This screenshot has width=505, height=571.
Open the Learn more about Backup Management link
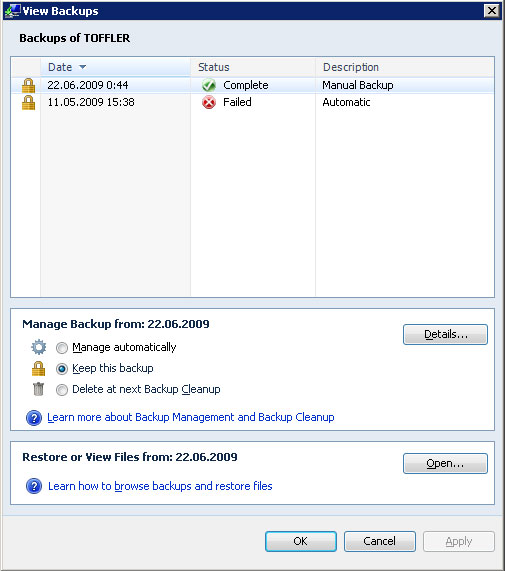tap(191, 417)
